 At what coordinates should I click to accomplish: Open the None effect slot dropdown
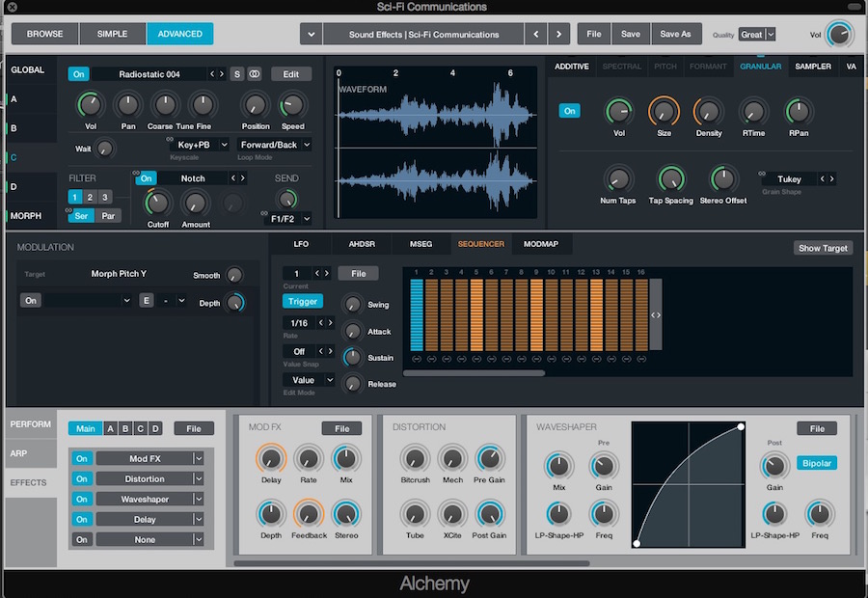tap(198, 539)
